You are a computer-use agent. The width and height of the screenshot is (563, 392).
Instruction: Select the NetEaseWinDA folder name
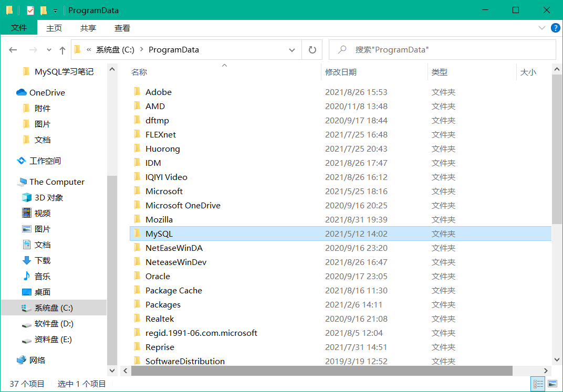tap(174, 248)
